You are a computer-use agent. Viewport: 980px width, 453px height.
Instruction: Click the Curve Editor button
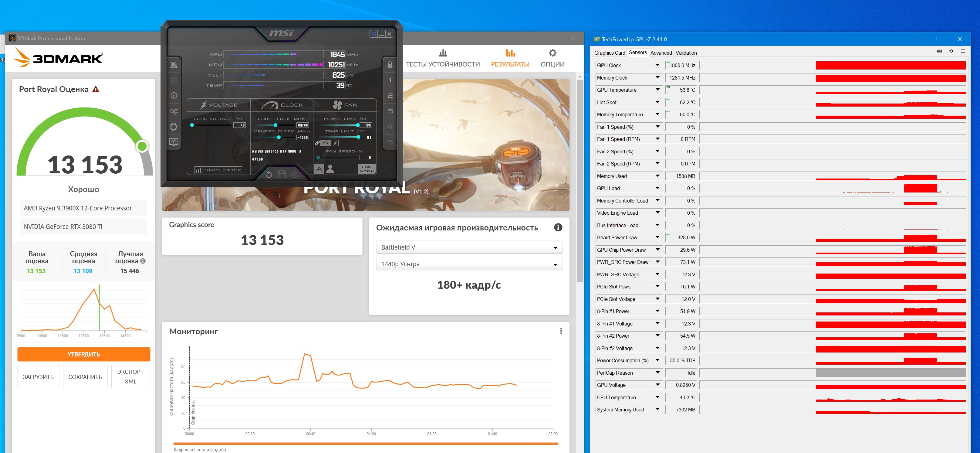(218, 170)
